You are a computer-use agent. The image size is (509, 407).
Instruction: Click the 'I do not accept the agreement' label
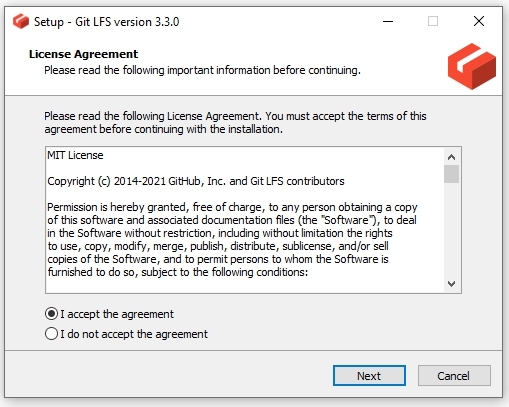point(134,334)
